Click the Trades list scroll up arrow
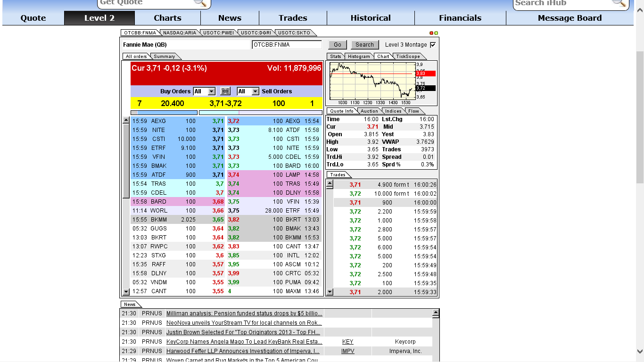Viewport: 644px width, 362px height. pyautogui.click(x=330, y=183)
